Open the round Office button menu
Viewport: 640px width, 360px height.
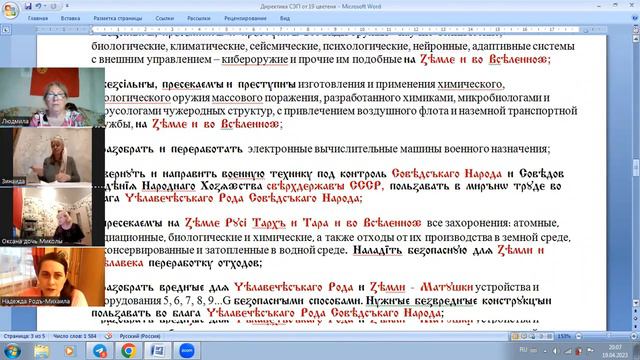10,10
